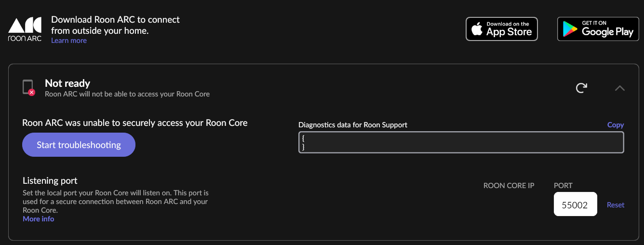
Task: Click the Listening port section heading
Action: point(50,181)
